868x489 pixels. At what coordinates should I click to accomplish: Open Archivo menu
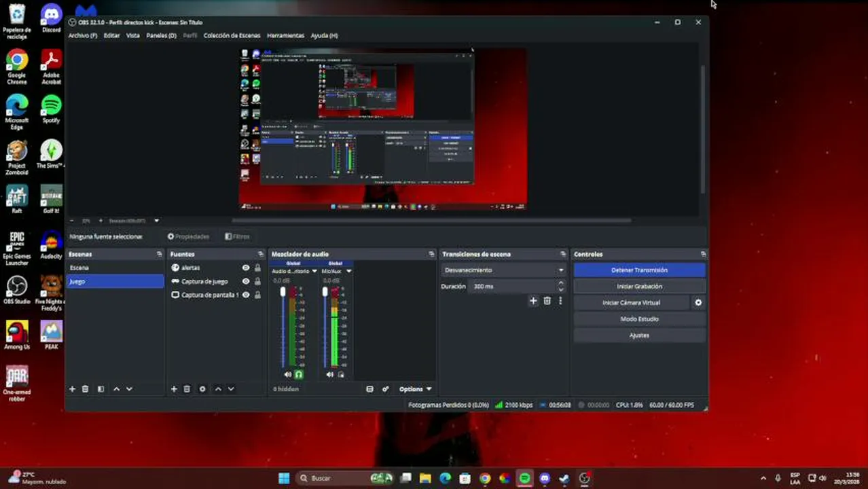[x=83, y=35]
